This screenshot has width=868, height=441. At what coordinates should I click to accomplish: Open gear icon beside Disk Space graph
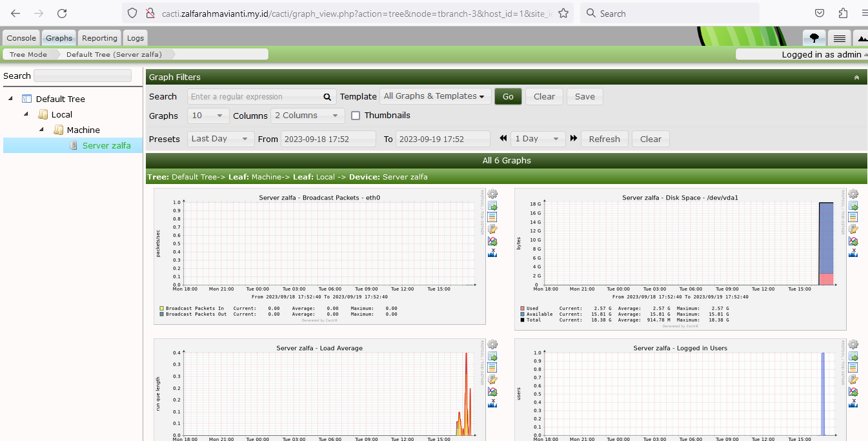click(853, 194)
